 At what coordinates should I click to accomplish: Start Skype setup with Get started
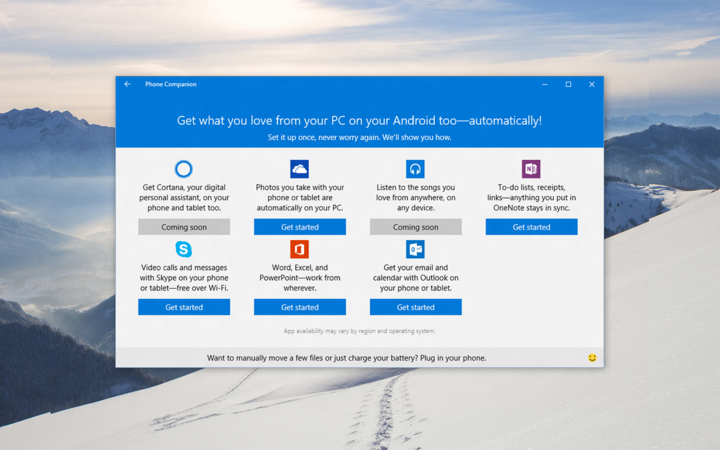point(184,307)
